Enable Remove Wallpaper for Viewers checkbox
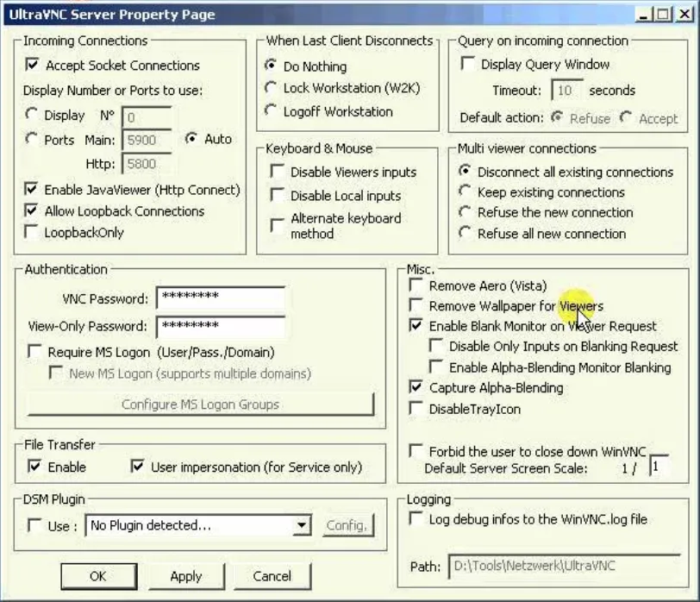 (416, 305)
